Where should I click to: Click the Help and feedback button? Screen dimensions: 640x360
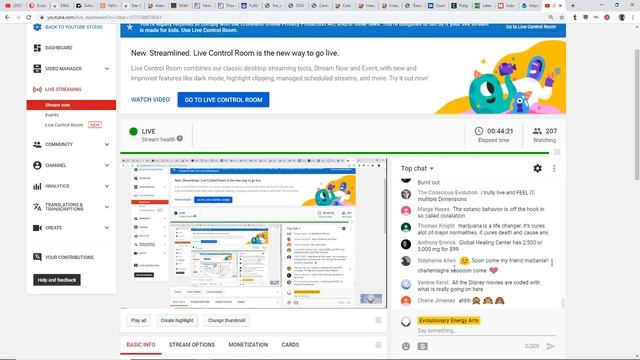point(57,280)
